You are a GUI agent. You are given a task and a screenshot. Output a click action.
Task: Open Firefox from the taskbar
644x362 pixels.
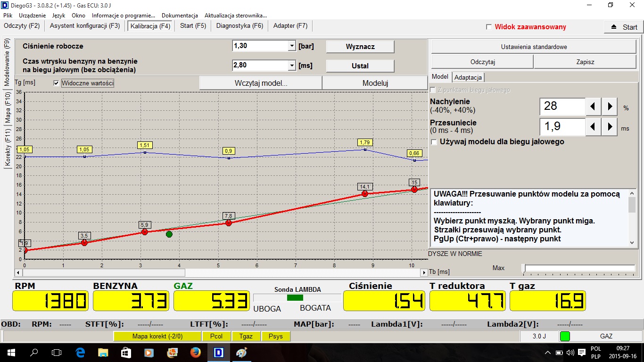click(195, 352)
